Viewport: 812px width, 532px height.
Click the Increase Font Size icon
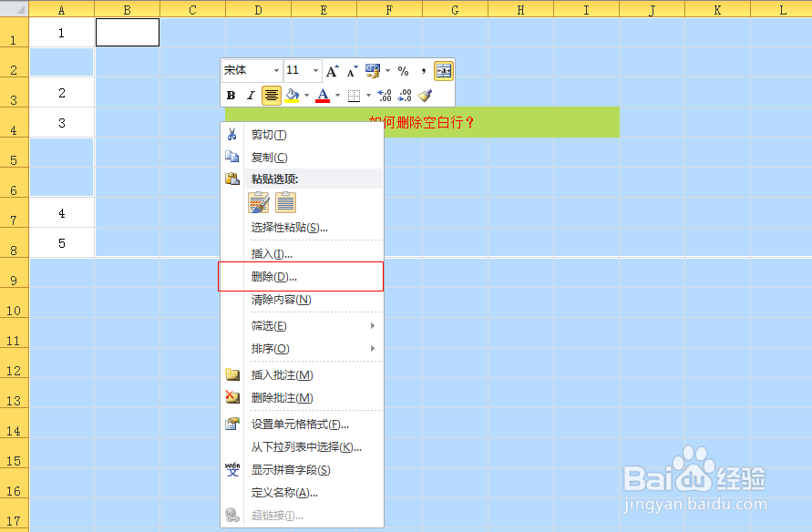(333, 71)
